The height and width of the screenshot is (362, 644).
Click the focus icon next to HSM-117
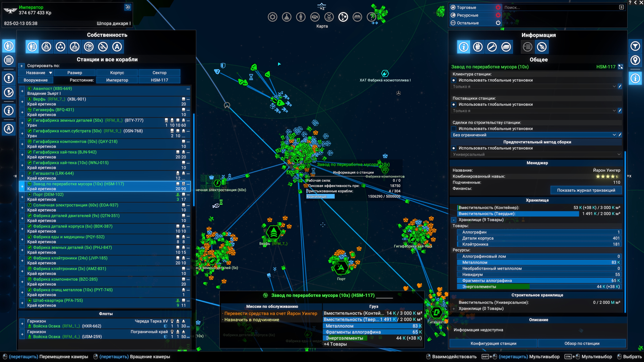point(621,67)
